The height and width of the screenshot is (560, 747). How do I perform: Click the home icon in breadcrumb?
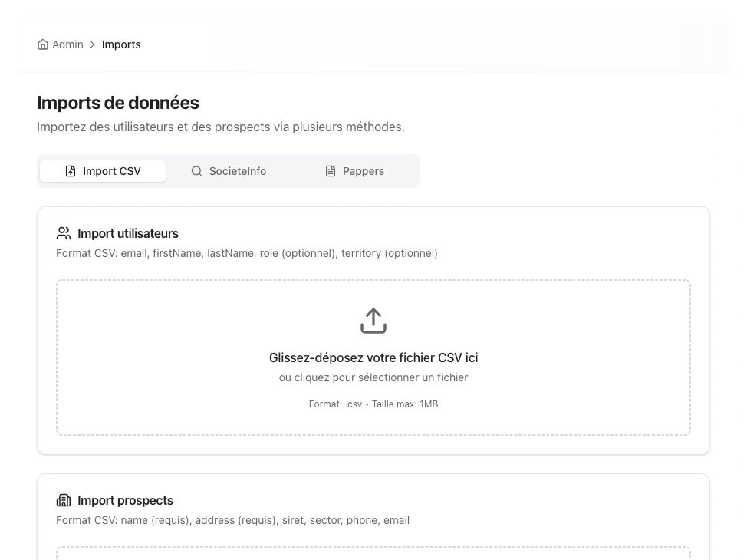click(43, 44)
